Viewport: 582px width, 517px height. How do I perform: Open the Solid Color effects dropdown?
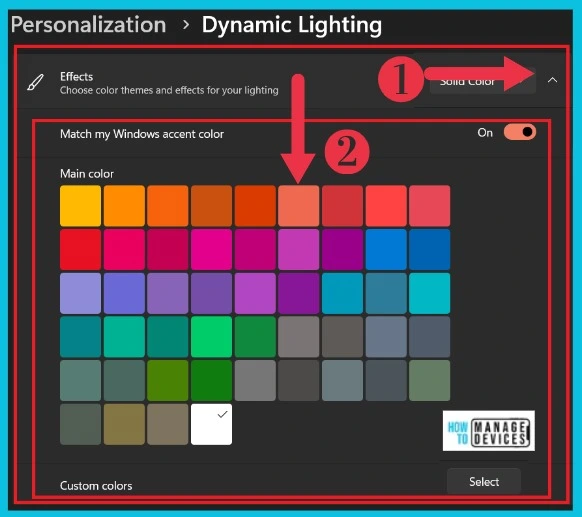coord(482,82)
